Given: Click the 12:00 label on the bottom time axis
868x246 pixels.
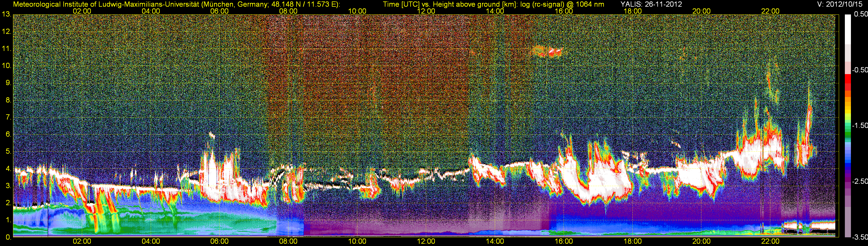Looking at the screenshot, I should coord(426,241).
